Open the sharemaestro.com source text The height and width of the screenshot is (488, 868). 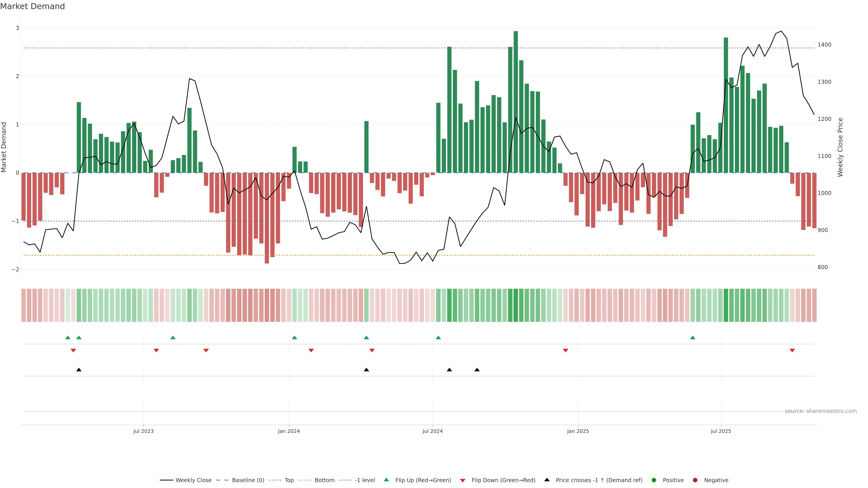tap(821, 411)
